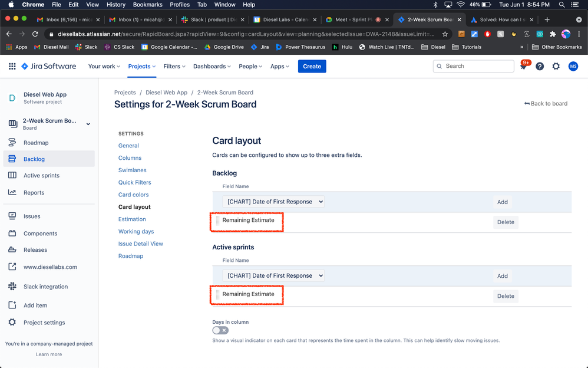The height and width of the screenshot is (368, 588).
Task: Click Add in the Active sprints section
Action: (x=503, y=276)
